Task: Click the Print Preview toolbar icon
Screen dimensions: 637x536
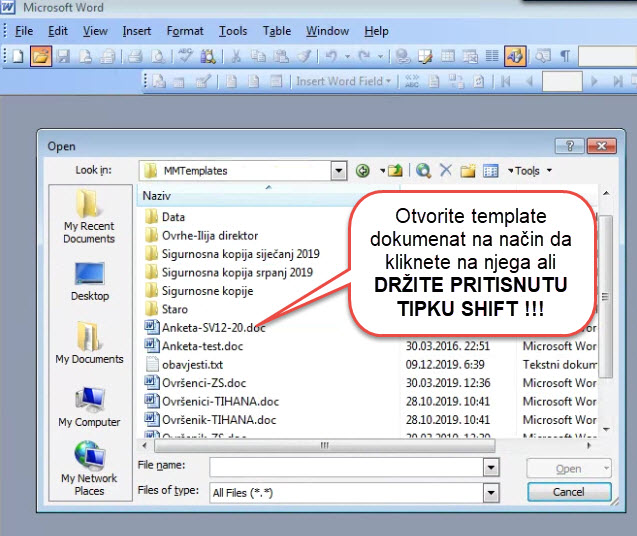Action: (158, 56)
